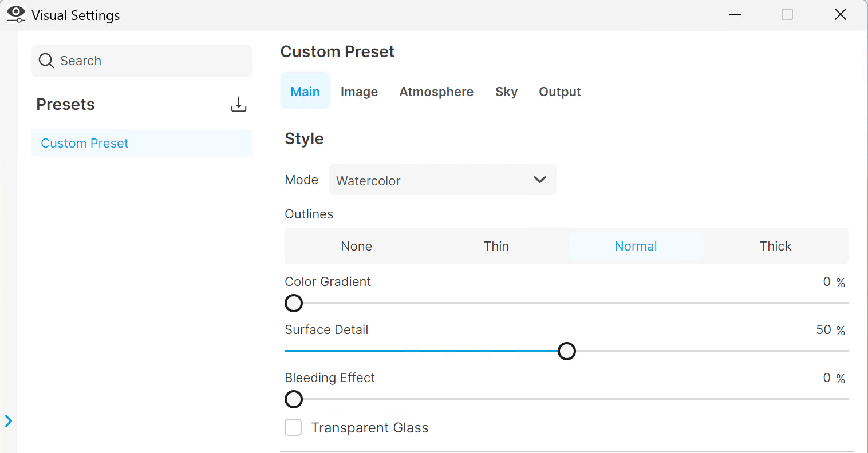Click the search magnifier icon
Screen dimensions: 868x453
click(x=46, y=61)
